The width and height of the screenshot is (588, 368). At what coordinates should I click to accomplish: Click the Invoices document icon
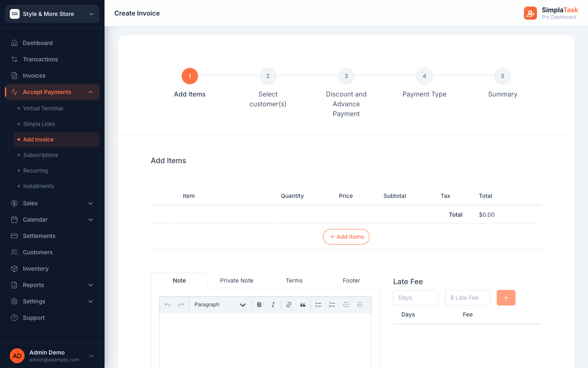coord(14,76)
